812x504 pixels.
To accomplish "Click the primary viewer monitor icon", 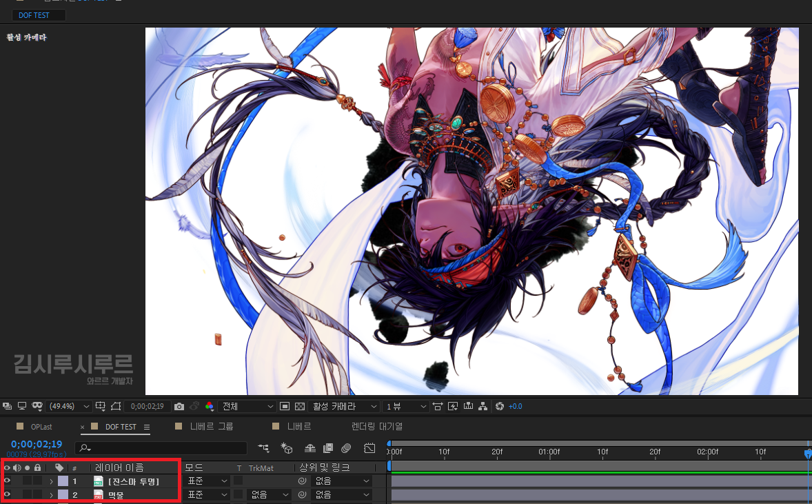I will click(22, 406).
